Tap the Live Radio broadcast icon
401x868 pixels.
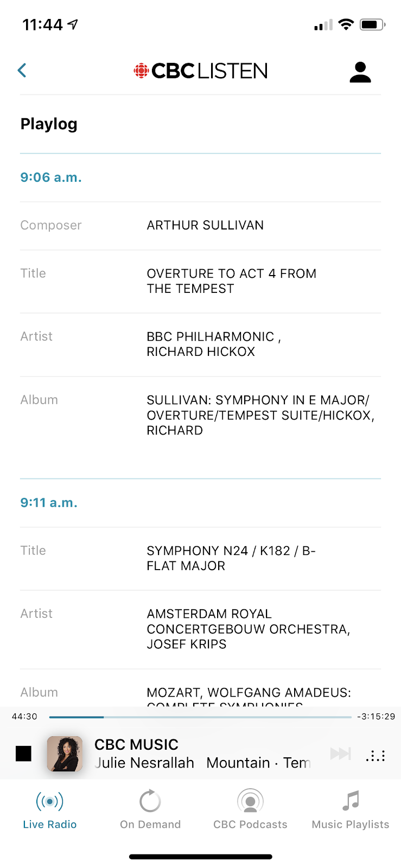49,801
